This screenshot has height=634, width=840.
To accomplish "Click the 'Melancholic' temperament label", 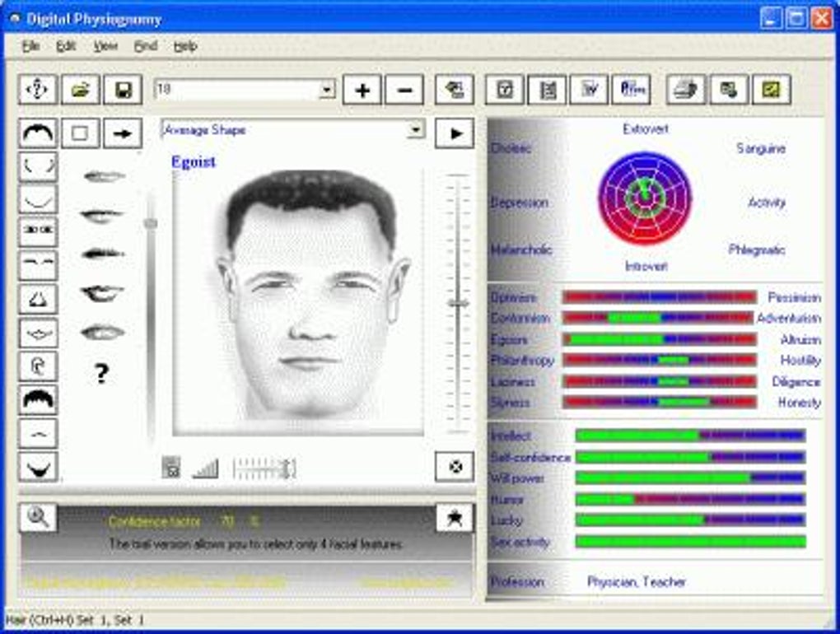I will click(x=521, y=250).
